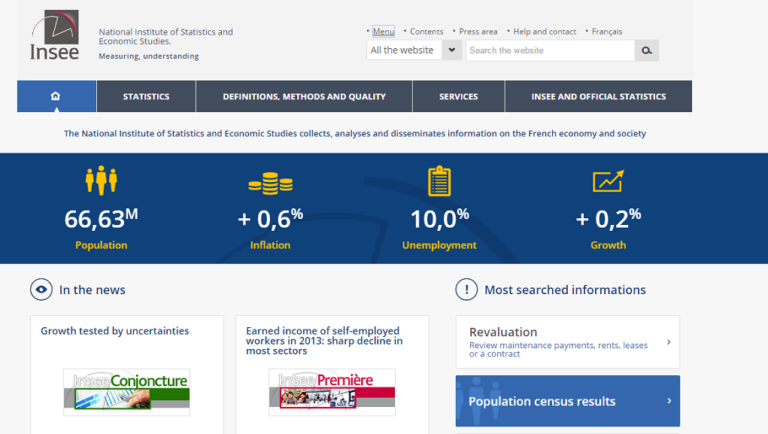Click the Insee Première thumbnail
The height and width of the screenshot is (434, 768).
[332, 392]
